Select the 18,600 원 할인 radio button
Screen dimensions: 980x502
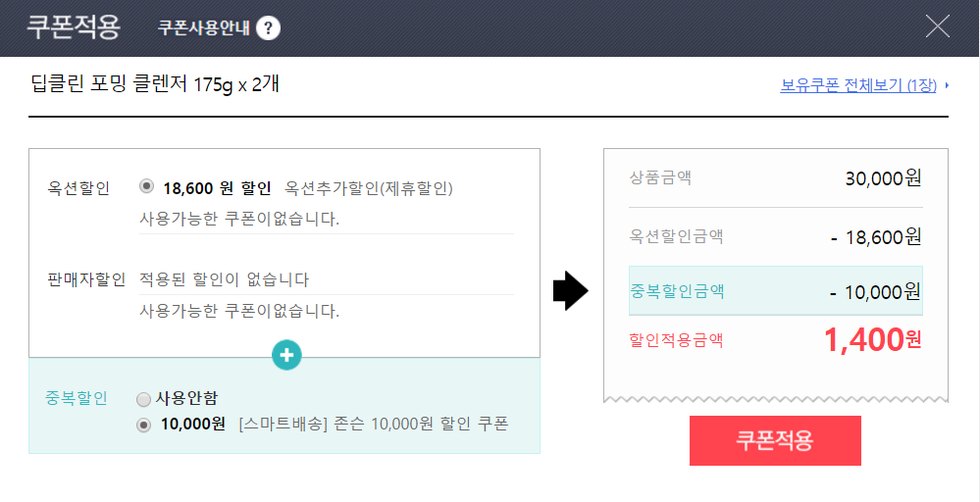tap(147, 186)
